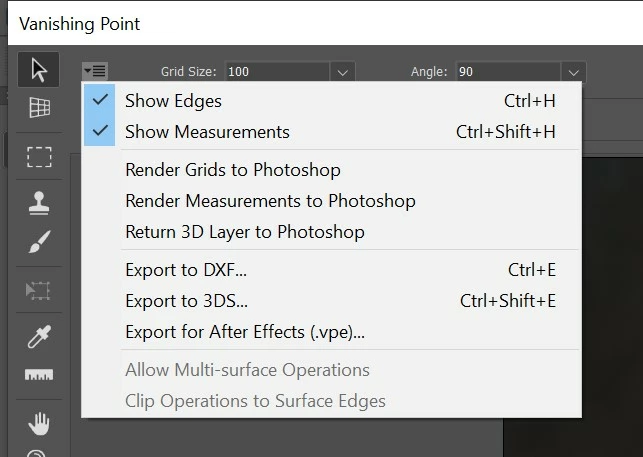Open the Grid Size dropdown arrow
The width and height of the screenshot is (643, 457).
pos(342,73)
